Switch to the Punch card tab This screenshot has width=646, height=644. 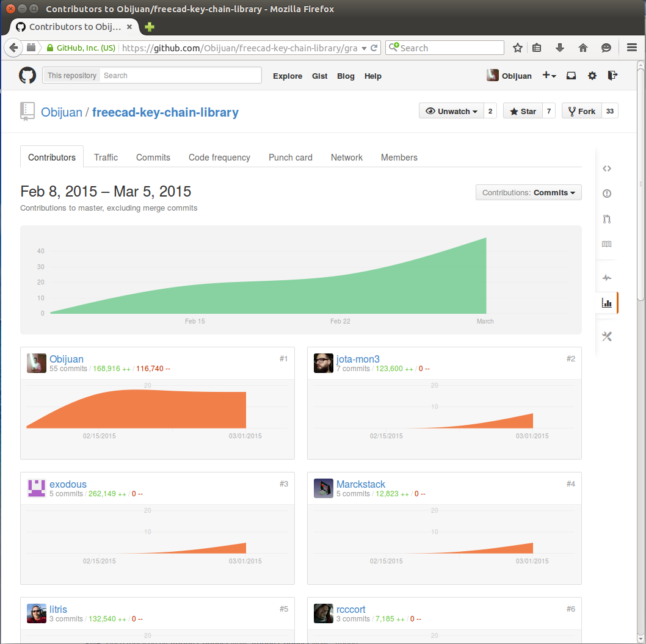point(290,157)
